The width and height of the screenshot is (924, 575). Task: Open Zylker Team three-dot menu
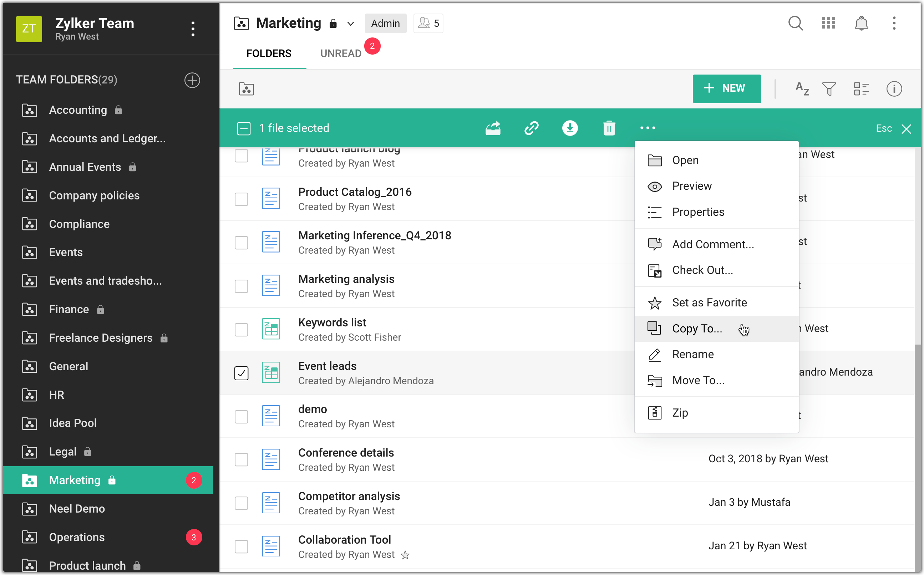click(193, 29)
